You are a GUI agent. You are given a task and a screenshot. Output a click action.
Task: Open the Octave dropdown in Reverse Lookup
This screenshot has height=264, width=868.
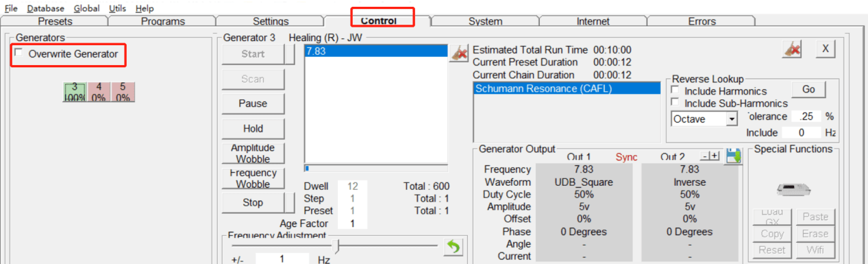tap(732, 119)
